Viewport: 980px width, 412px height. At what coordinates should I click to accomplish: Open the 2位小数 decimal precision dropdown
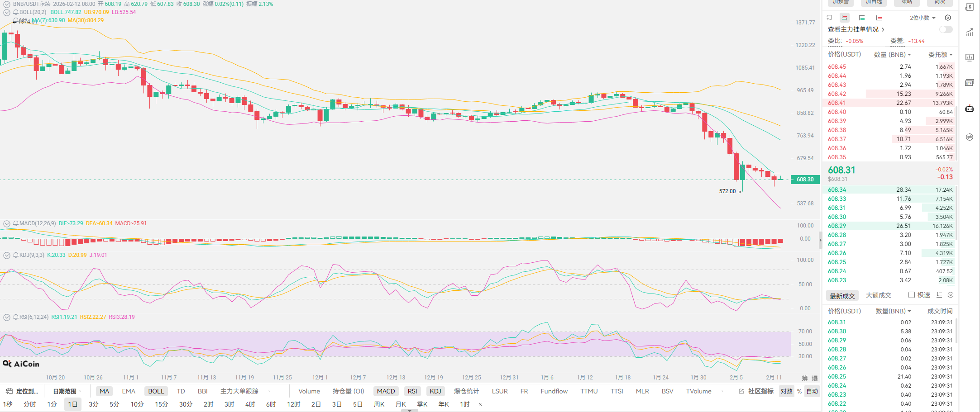(923, 18)
